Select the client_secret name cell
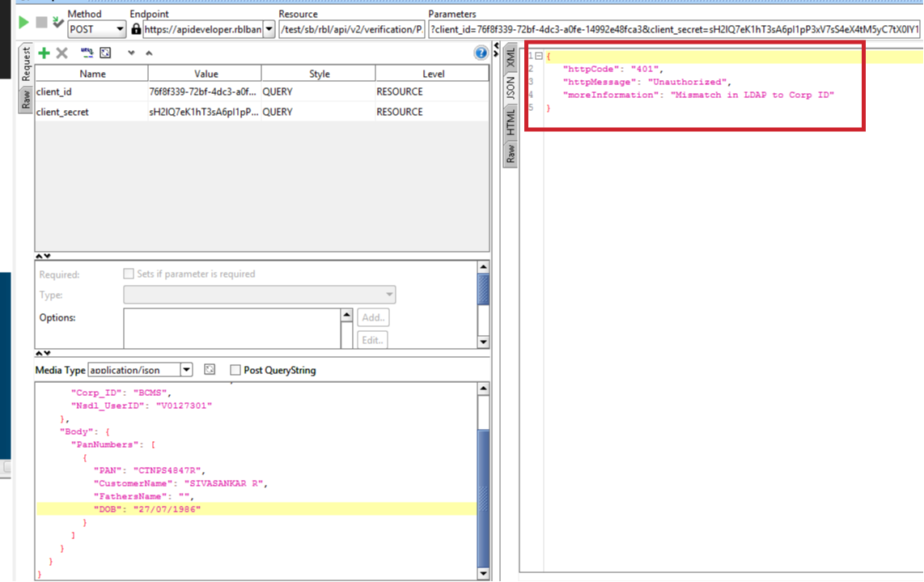This screenshot has width=924, height=582. (92, 112)
